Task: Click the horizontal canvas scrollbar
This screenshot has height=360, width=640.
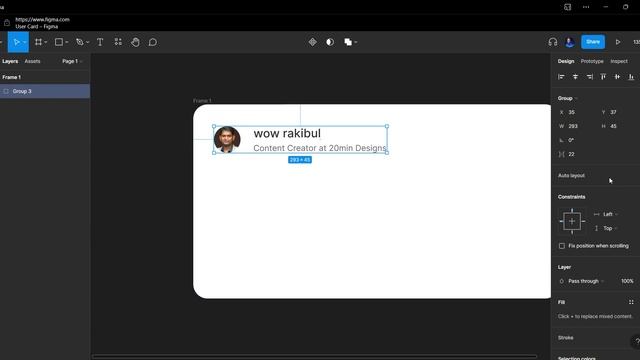Action: click(314, 356)
